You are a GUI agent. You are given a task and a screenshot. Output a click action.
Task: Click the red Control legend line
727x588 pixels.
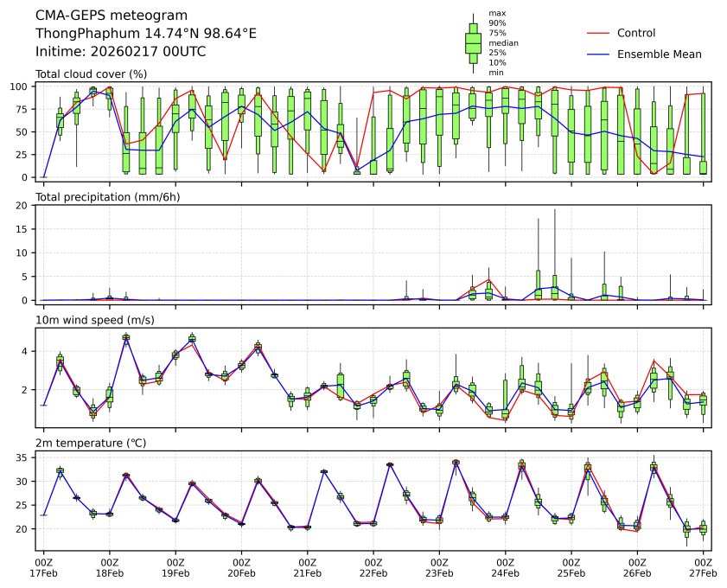pos(599,33)
